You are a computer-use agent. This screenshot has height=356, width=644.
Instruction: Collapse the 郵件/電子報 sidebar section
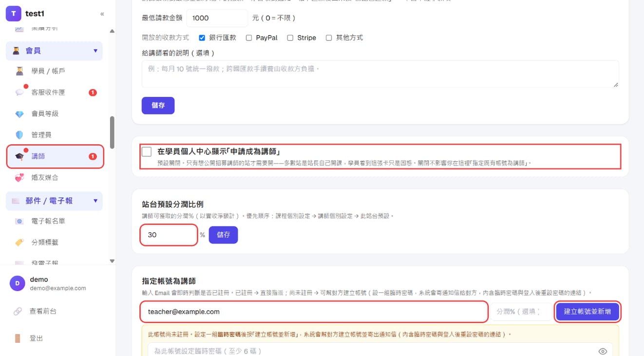(x=95, y=201)
